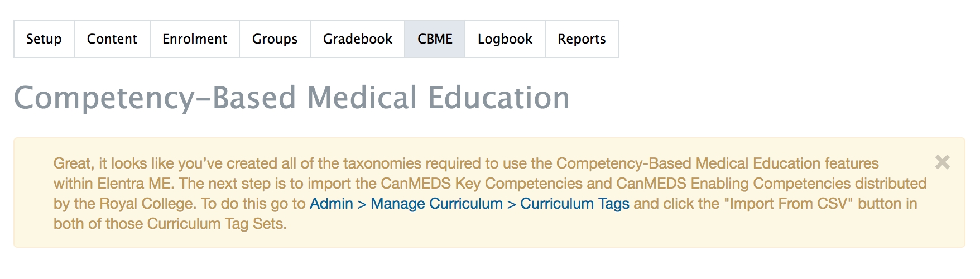Click the Admin link in the notice
This screenshot has height=279, width=980.
tap(332, 204)
